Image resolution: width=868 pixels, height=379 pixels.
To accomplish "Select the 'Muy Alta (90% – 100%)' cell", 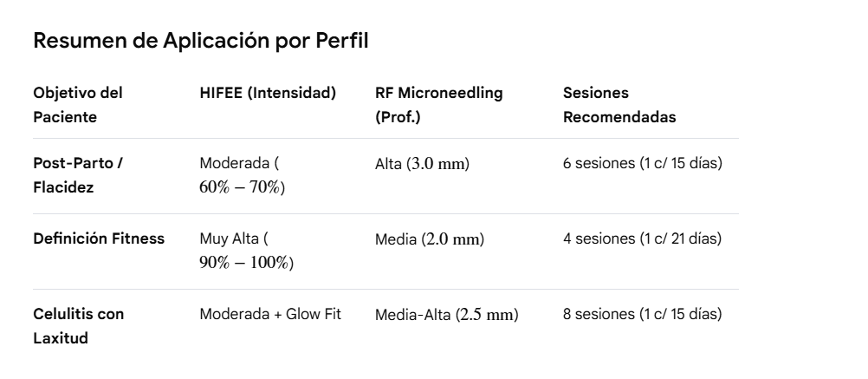I will point(247,251).
